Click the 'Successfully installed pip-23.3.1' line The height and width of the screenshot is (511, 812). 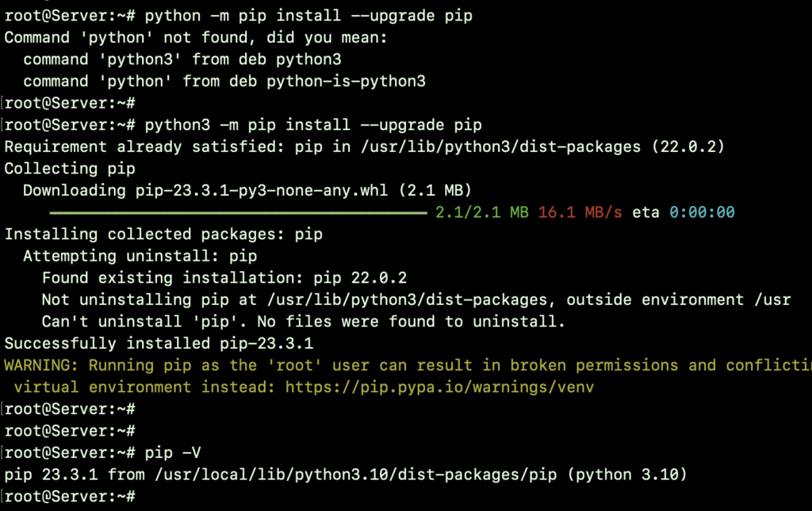coord(159,343)
